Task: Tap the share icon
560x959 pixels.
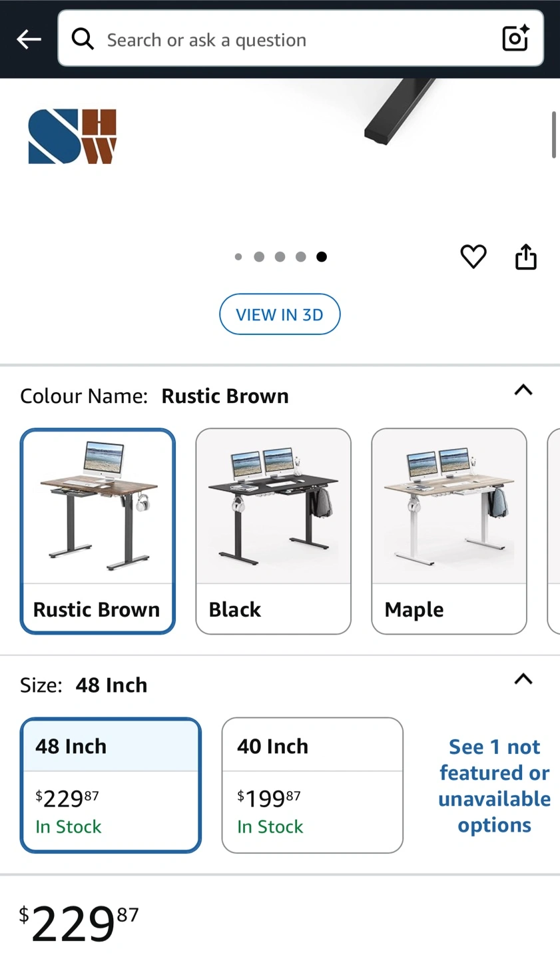Action: (525, 256)
